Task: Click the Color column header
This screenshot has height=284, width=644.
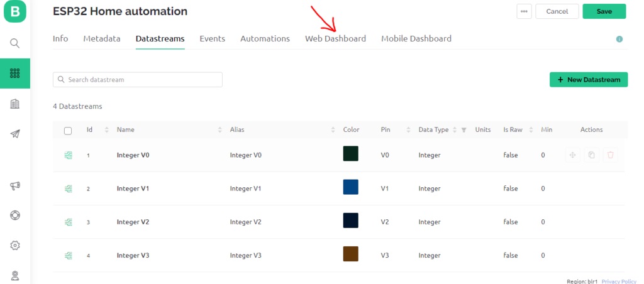Action: pos(351,129)
